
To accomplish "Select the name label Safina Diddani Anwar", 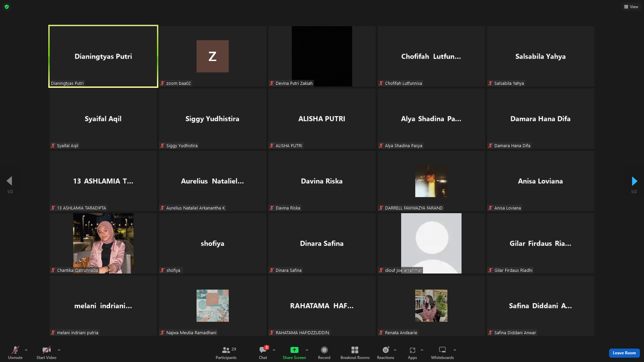I will 515,333.
